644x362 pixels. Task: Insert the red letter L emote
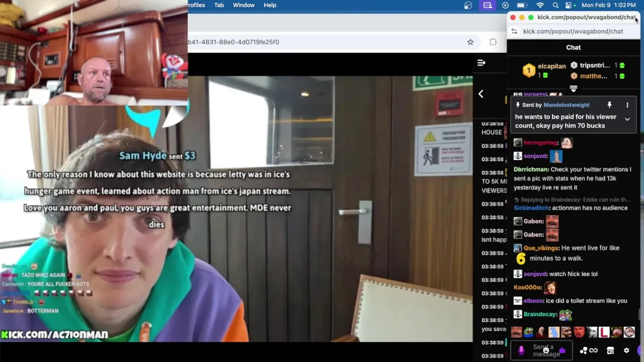coord(604,332)
